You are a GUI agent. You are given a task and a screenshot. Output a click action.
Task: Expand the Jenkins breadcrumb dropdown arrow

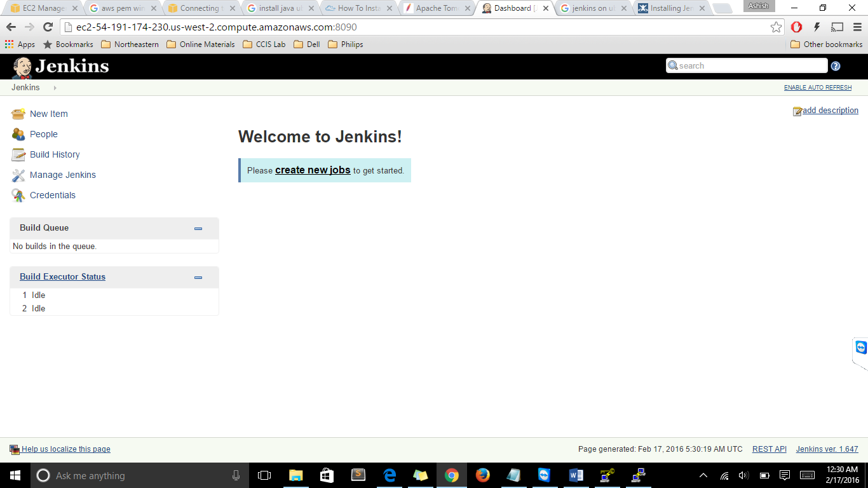(x=55, y=88)
